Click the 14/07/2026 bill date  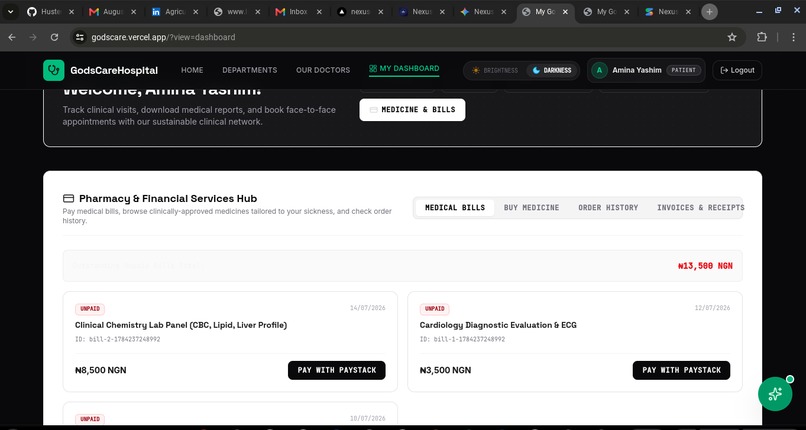tap(368, 308)
